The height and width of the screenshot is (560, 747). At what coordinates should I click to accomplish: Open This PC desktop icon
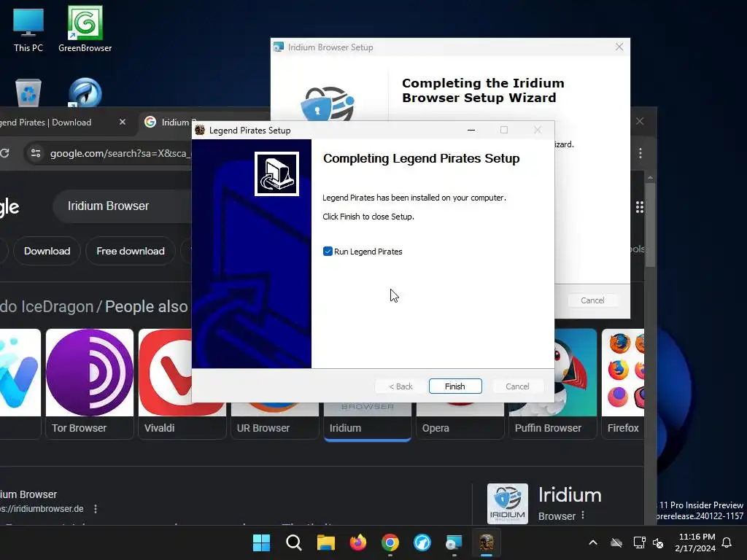pyautogui.click(x=28, y=30)
